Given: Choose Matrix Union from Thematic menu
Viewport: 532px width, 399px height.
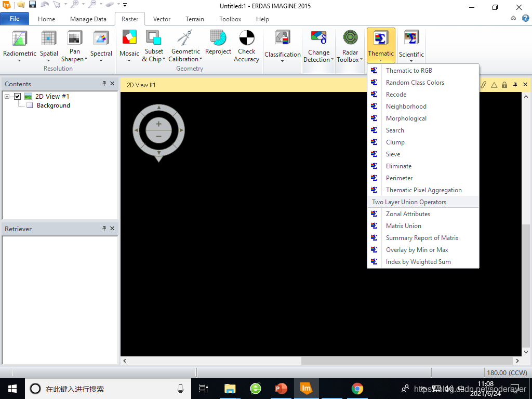Looking at the screenshot, I should click(x=423, y=225).
